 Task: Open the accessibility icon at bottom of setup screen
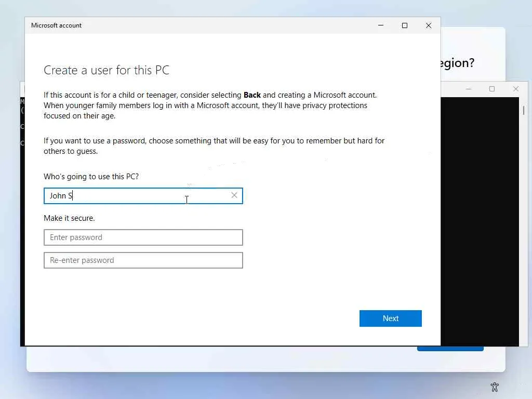pos(495,387)
